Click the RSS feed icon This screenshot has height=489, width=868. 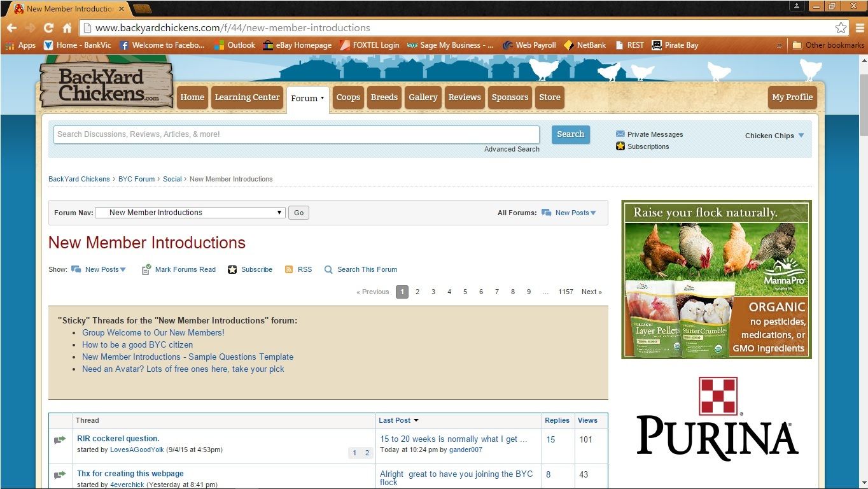289,269
